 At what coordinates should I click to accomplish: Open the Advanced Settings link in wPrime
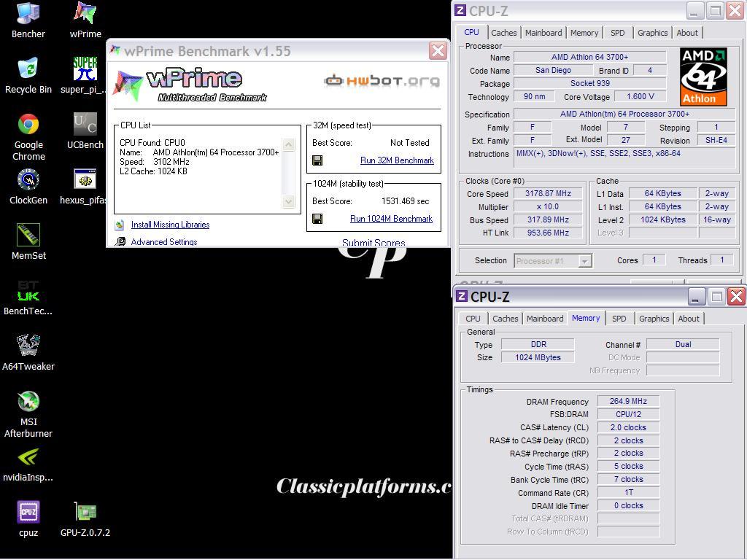tap(164, 242)
